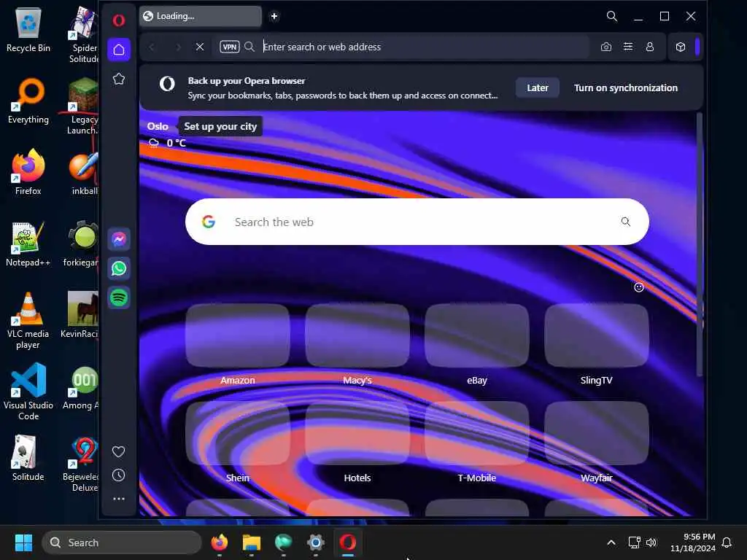Open Spotify player in the sidebar

(119, 298)
